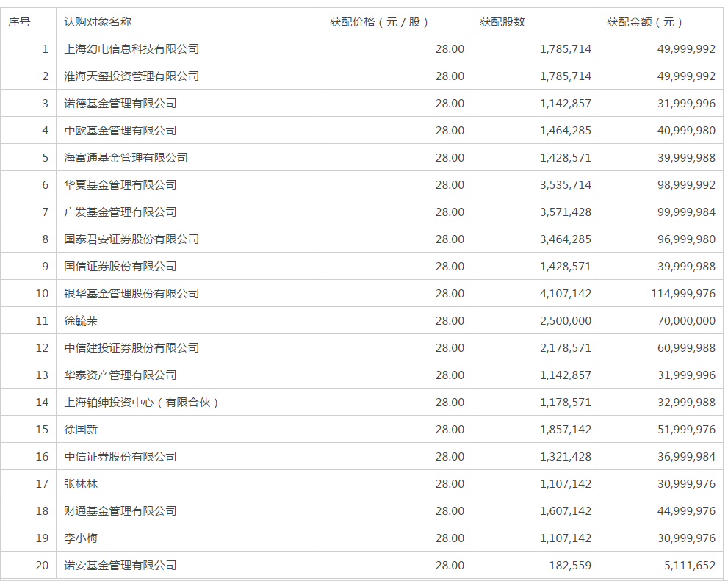This screenshot has height=581, width=728.
Task: Click the name 淮海天玺投资管理有限公司
Action: (x=131, y=76)
